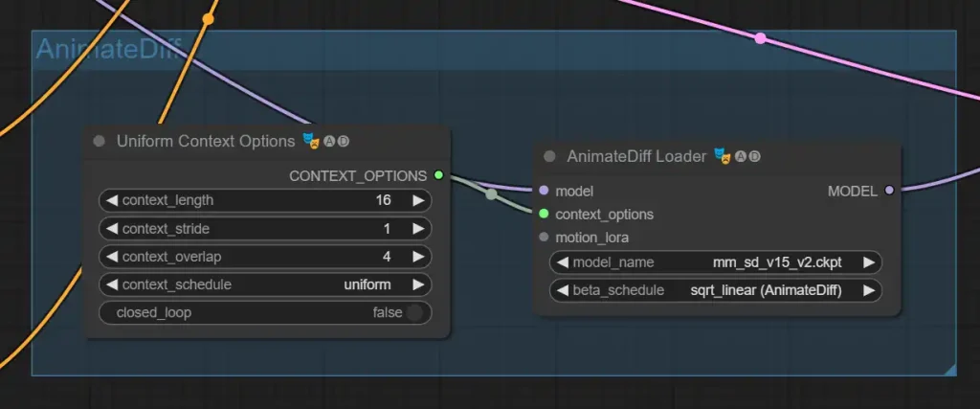Viewport: 980px width, 409px height.
Task: Click the masks icon on AnimateDiff Loader
Action: (722, 156)
